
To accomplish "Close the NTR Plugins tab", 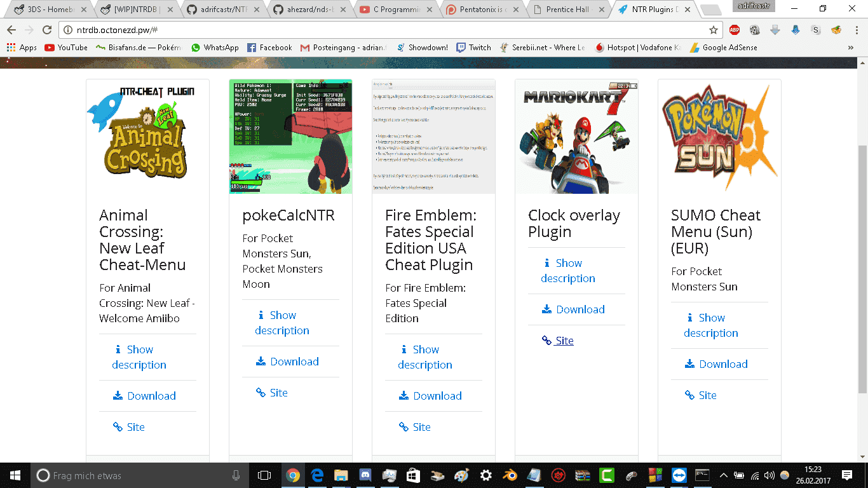I will 686,10.
